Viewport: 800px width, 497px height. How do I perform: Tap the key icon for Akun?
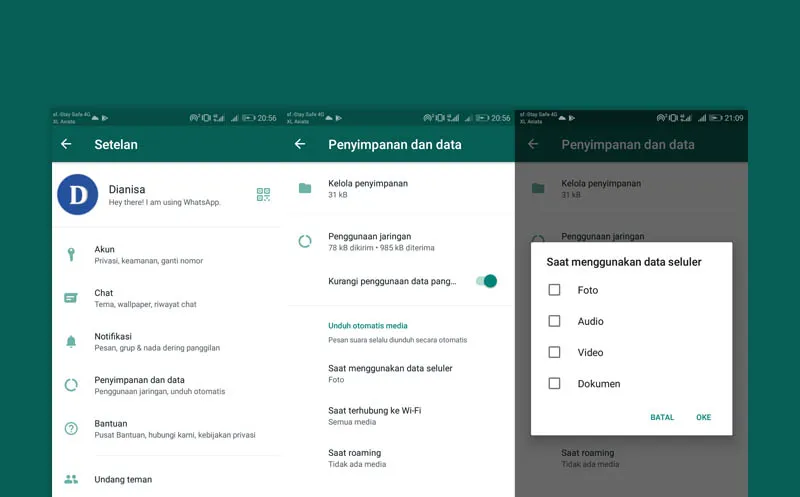[x=71, y=255]
